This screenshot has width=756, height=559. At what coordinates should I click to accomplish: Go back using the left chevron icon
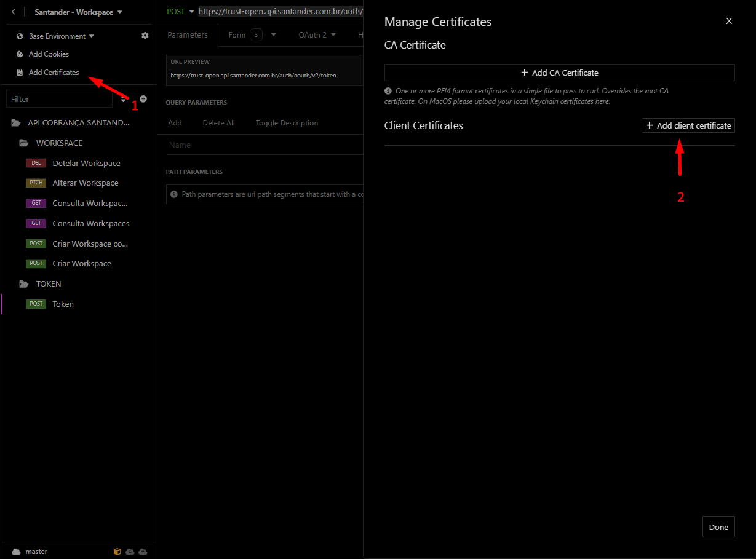pyautogui.click(x=14, y=12)
